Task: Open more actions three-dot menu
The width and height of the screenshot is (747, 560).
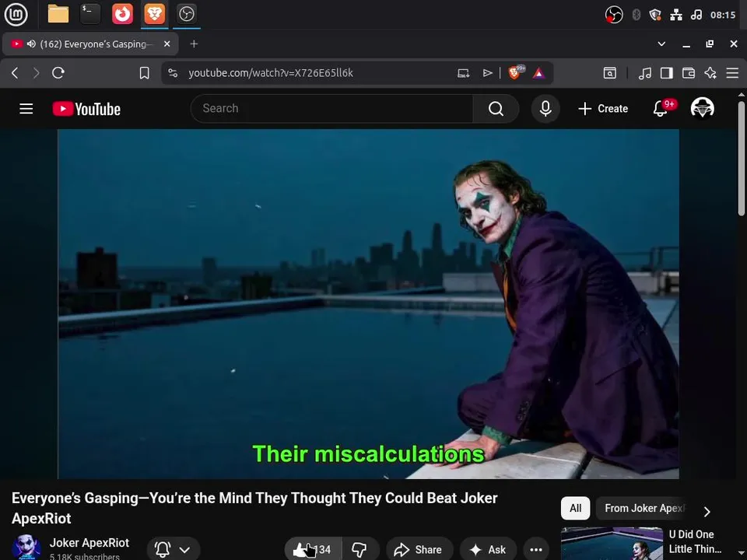Action: click(536, 550)
